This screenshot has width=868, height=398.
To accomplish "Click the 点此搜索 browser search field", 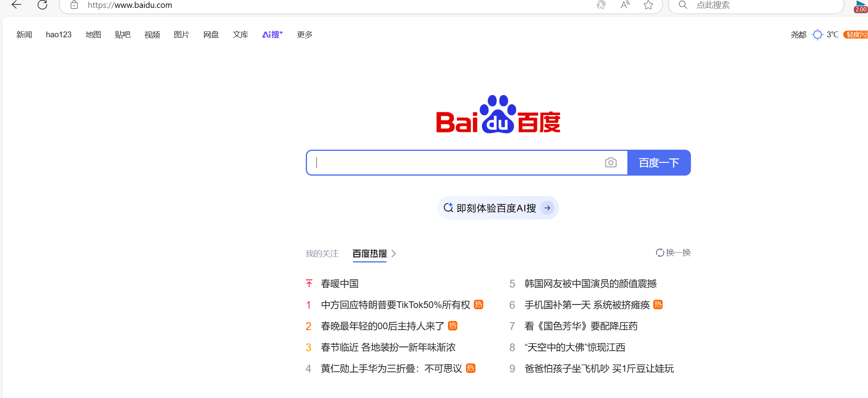I will pos(756,5).
